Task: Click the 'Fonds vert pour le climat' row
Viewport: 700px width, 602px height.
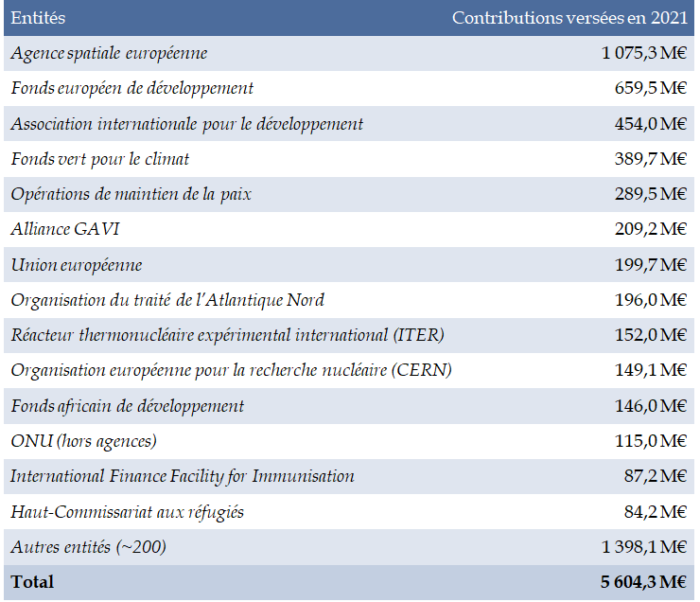Action: [x=106, y=159]
